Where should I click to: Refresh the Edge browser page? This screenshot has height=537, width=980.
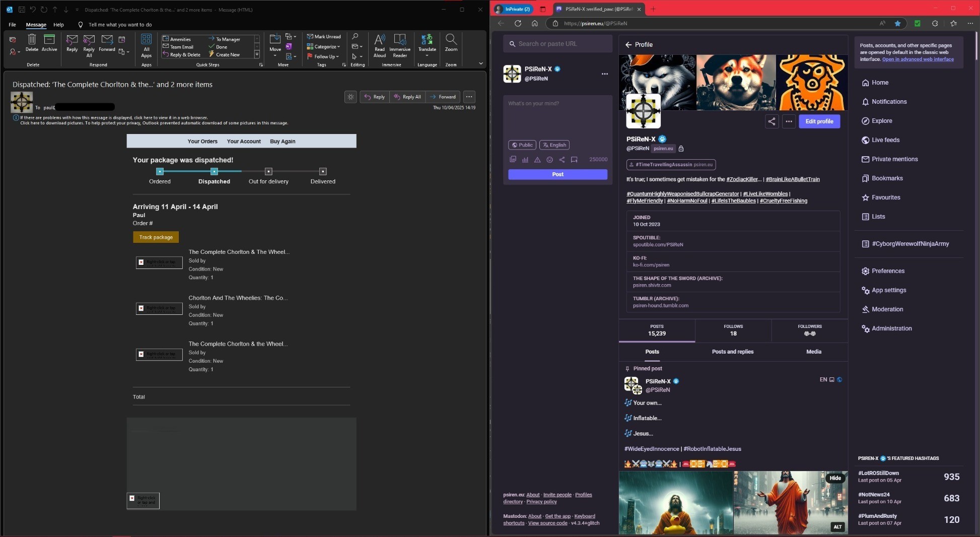[x=518, y=23]
